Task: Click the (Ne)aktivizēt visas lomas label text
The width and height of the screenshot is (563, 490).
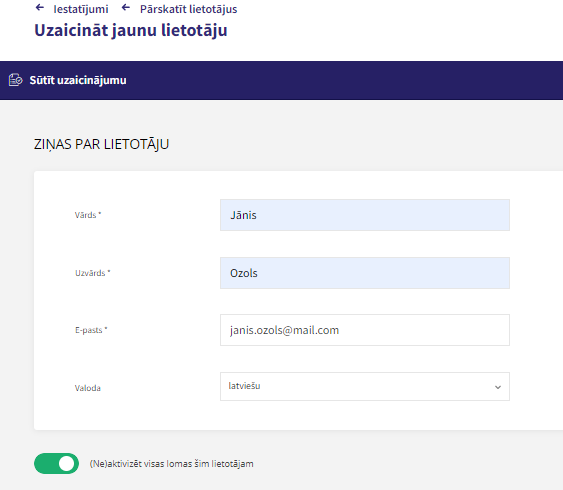Action: point(172,464)
